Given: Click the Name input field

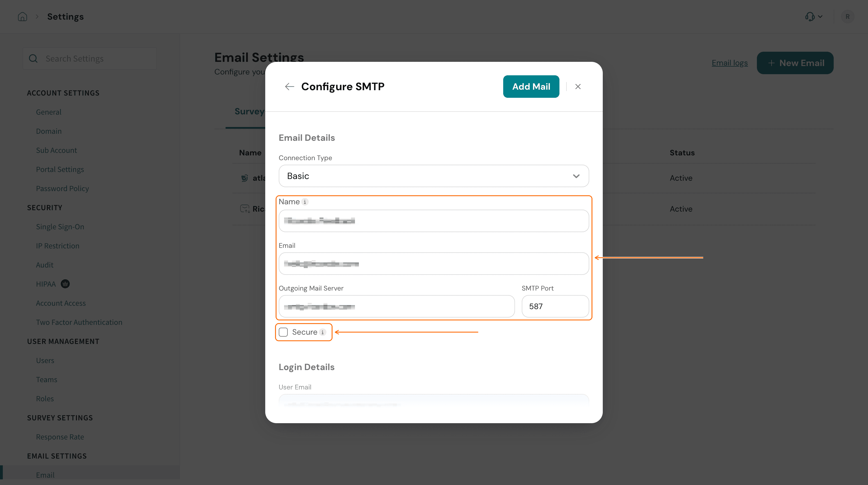Looking at the screenshot, I should [x=434, y=221].
